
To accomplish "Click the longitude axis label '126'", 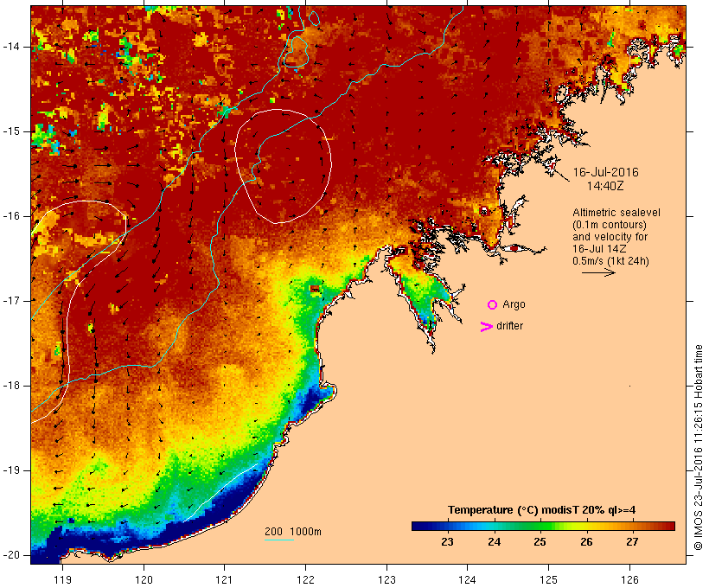I will coord(629,579).
